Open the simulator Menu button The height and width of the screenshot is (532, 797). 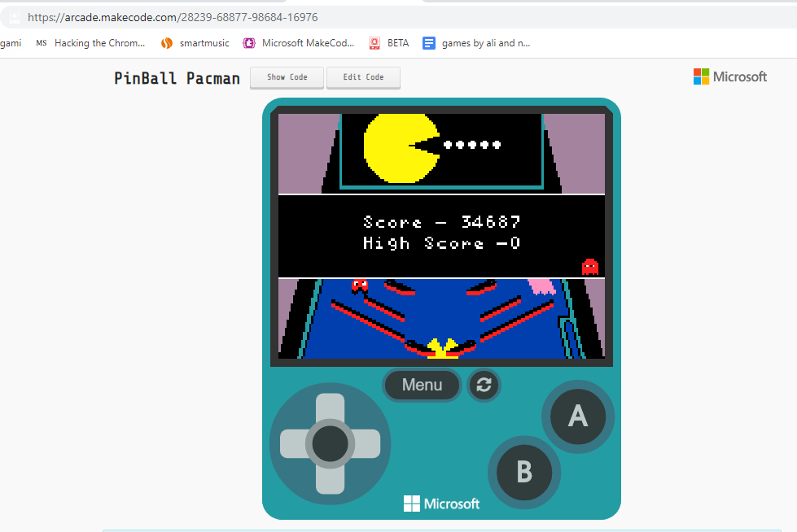(422, 385)
